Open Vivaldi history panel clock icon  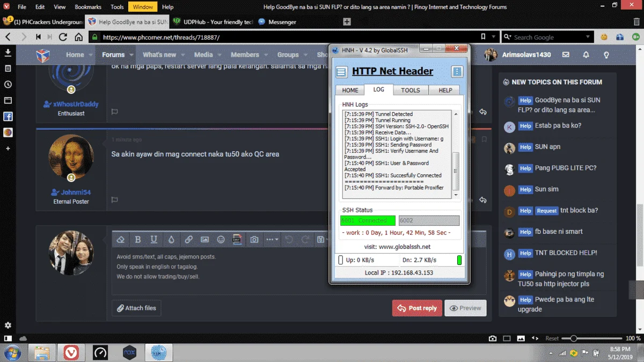click(x=8, y=85)
